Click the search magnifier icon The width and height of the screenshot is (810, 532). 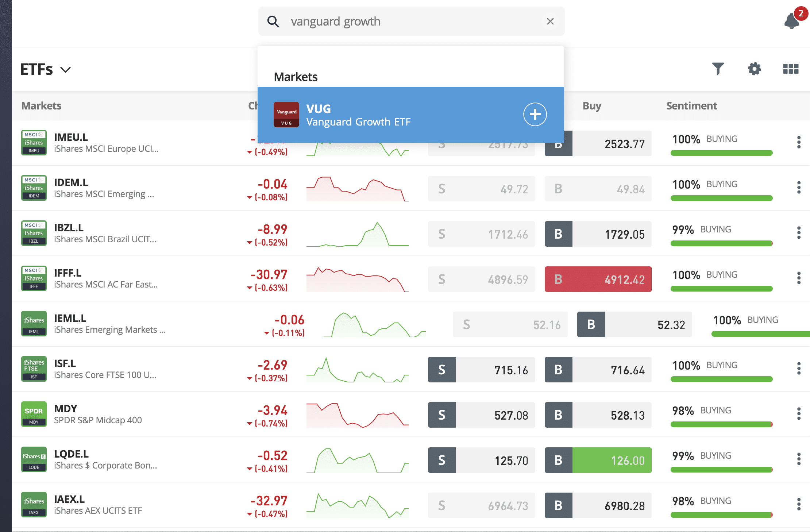click(273, 22)
